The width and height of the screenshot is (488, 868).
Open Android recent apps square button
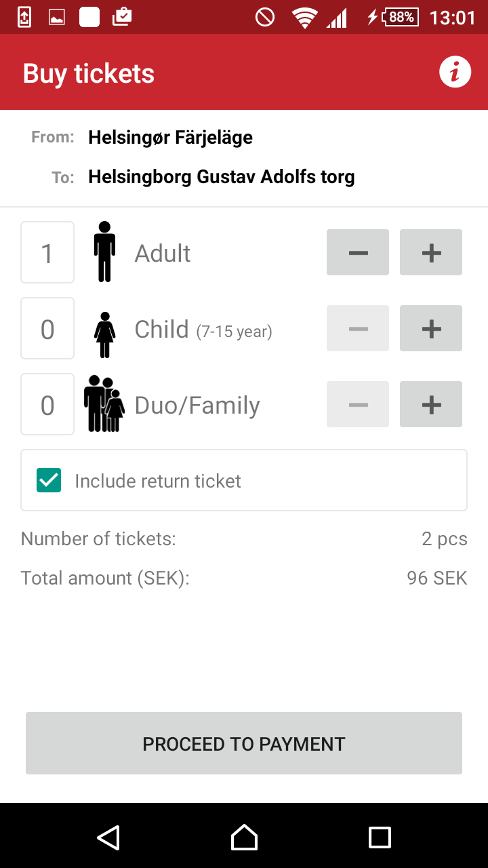tap(380, 837)
